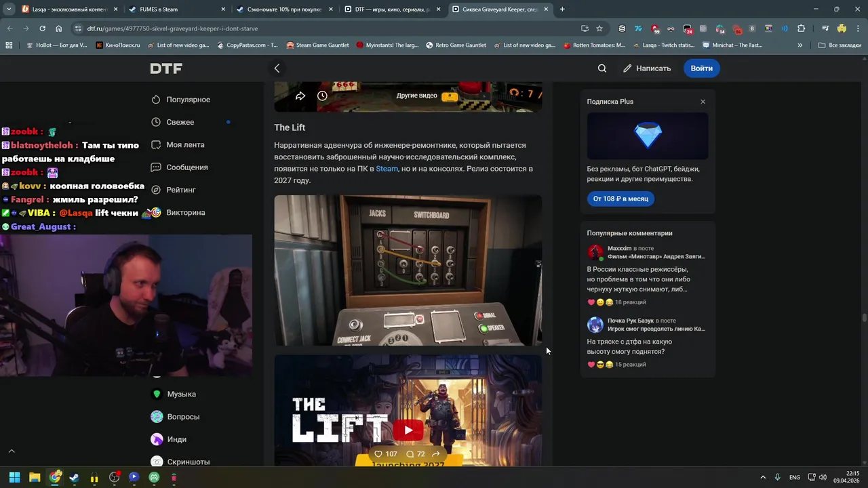868x488 pixels.
Task: Close the Сиквел Graveyard Keeper tab
Action: [546, 9]
